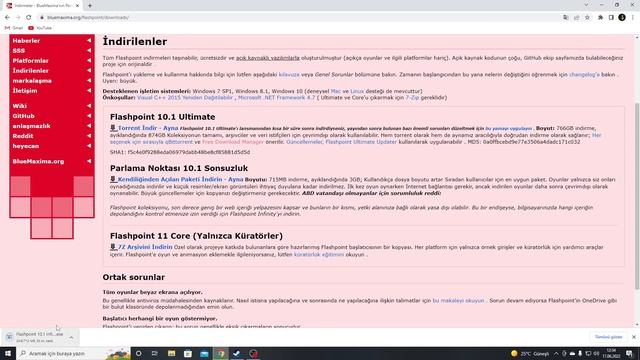Image resolution: width=640 pixels, height=360 pixels.
Task: Open Platformlar in the sidebar menu
Action: [31, 61]
